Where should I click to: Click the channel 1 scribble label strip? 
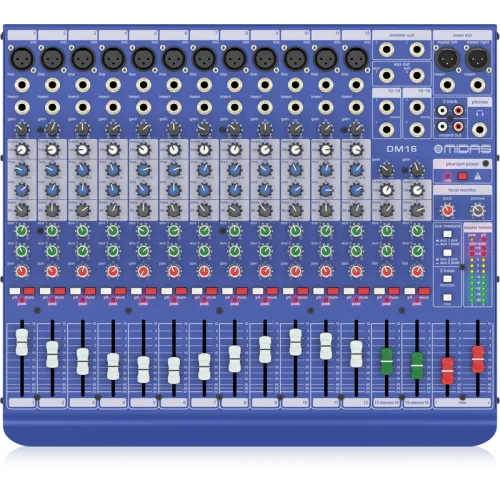tap(22, 403)
